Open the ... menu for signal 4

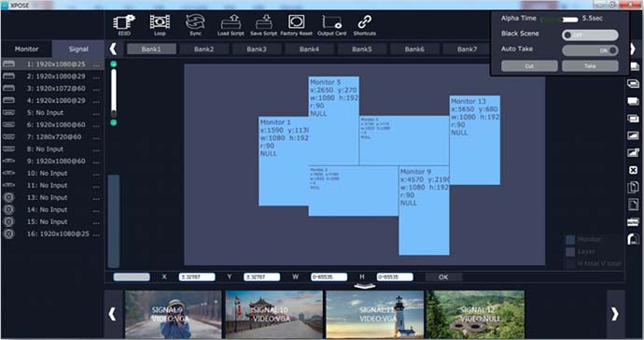(x=96, y=101)
